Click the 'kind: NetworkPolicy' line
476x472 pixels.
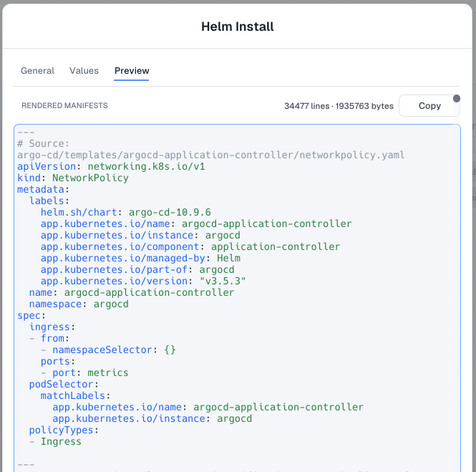coord(73,178)
